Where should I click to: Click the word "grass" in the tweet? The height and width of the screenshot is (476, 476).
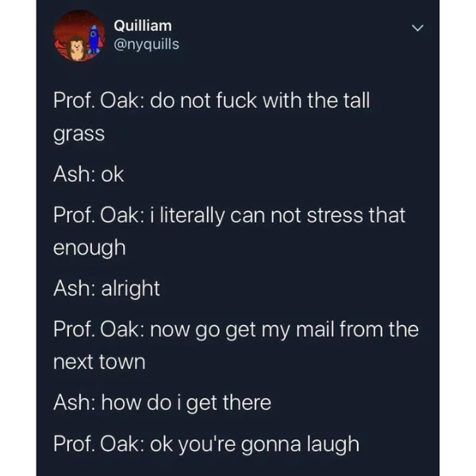pos(79,134)
